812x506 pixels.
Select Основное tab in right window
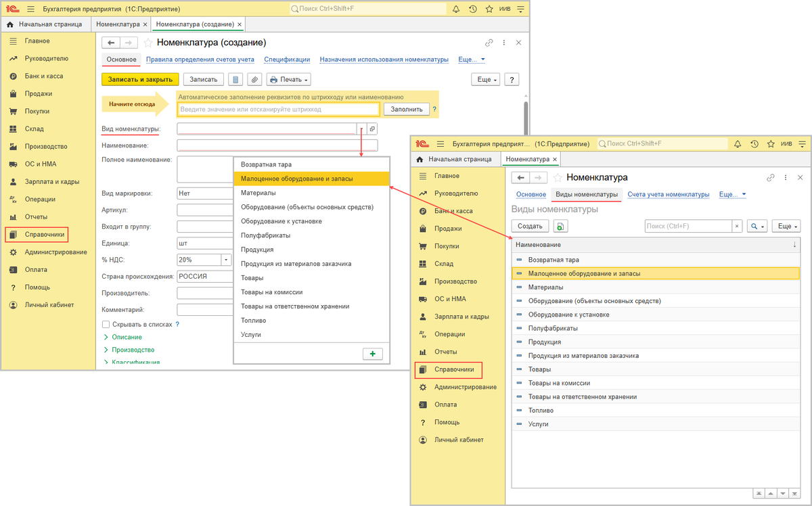(x=531, y=194)
